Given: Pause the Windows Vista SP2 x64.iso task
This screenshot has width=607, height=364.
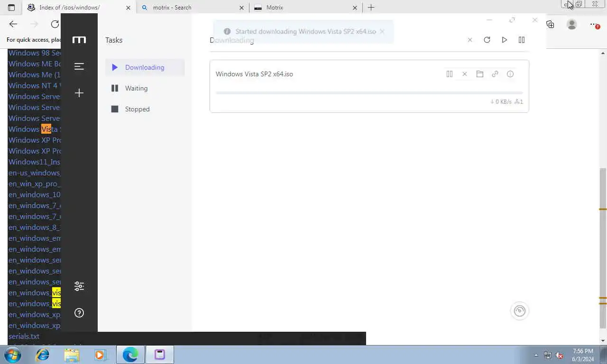Looking at the screenshot, I should [x=450, y=74].
